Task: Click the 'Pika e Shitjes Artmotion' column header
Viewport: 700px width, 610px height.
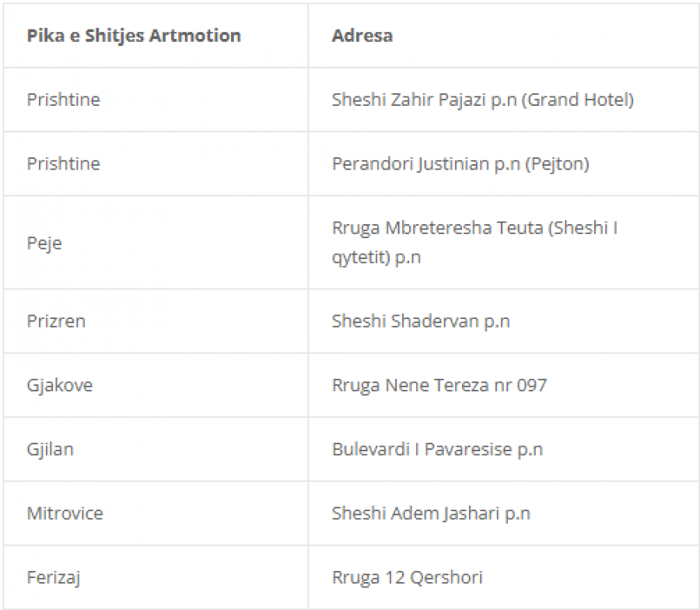Action: [x=134, y=36]
